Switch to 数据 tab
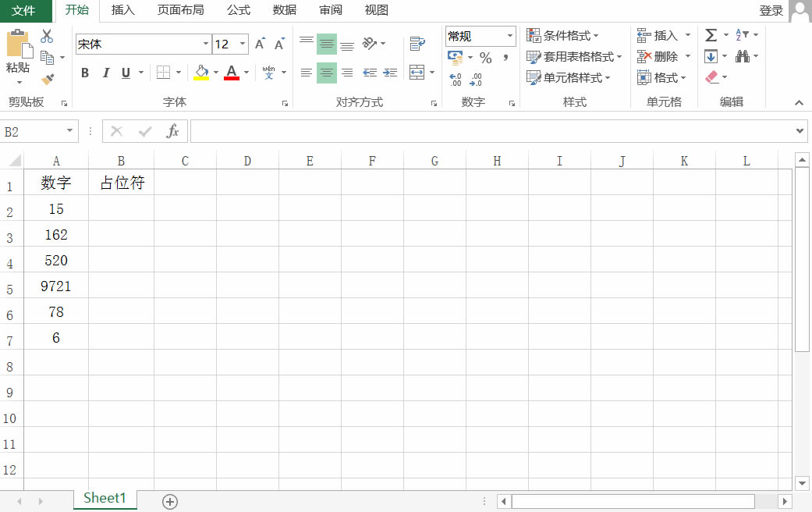 click(x=284, y=10)
